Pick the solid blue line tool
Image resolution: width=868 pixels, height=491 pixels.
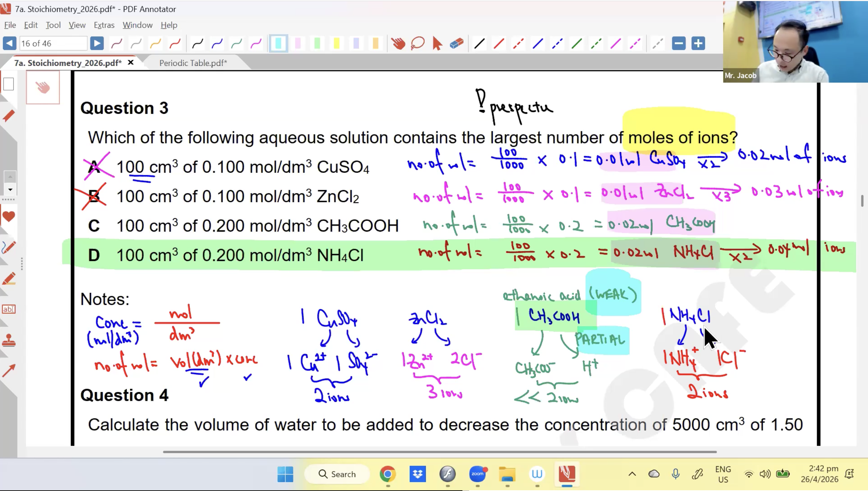click(538, 44)
